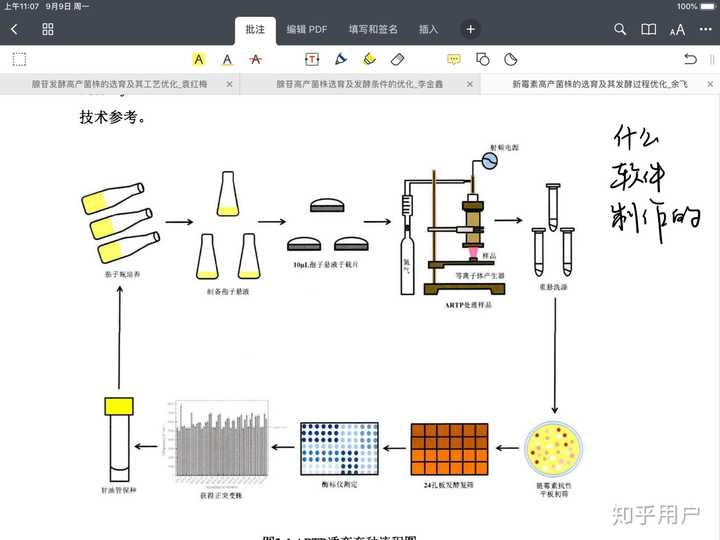This screenshot has height=540, width=720.
Task: Choose the dotted selection rectangle tool
Action: (19, 60)
